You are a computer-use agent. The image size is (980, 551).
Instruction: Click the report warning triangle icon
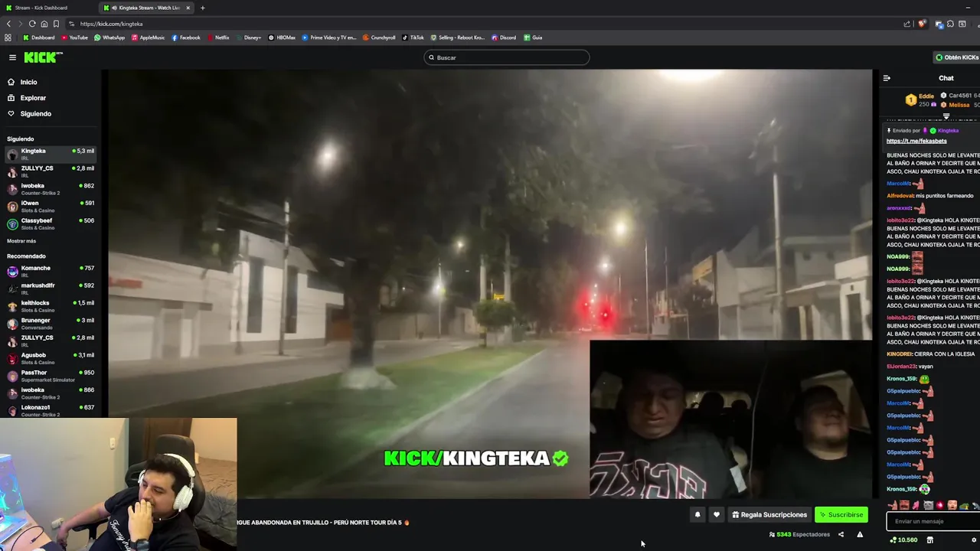pyautogui.click(x=860, y=535)
